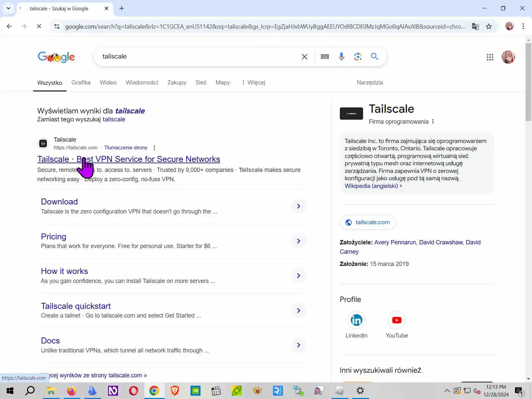532x399 pixels.
Task: Launch Firefox from the taskbar
Action: [71, 391]
